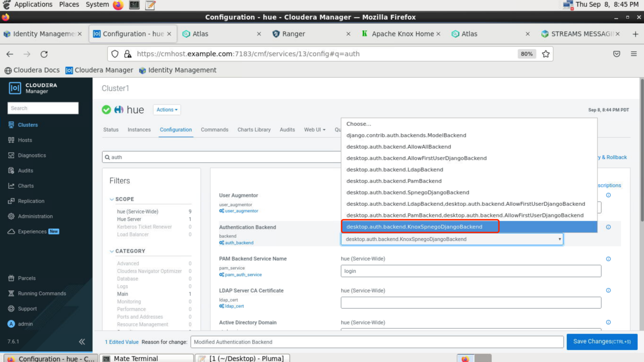
Task: Click the configuration search box containing auth
Action: coord(221,157)
